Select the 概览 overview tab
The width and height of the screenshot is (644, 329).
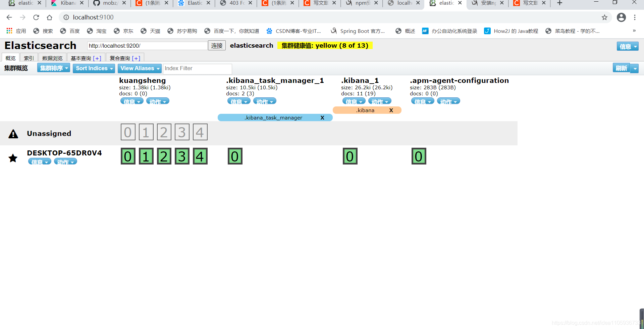(x=10, y=58)
